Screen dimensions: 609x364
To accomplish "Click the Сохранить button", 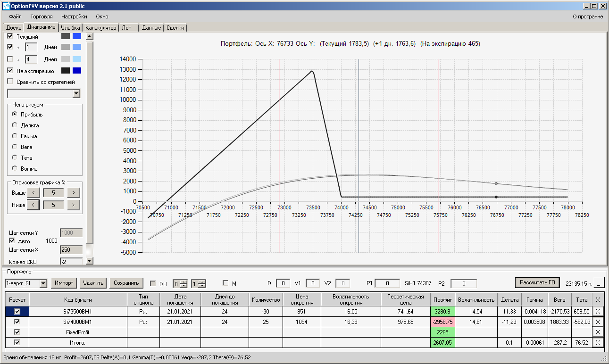I will point(126,283).
